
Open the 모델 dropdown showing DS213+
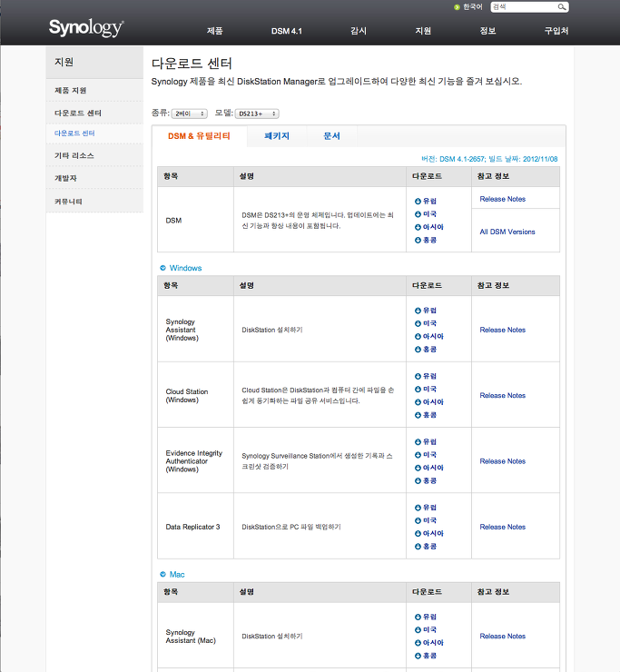click(x=257, y=114)
